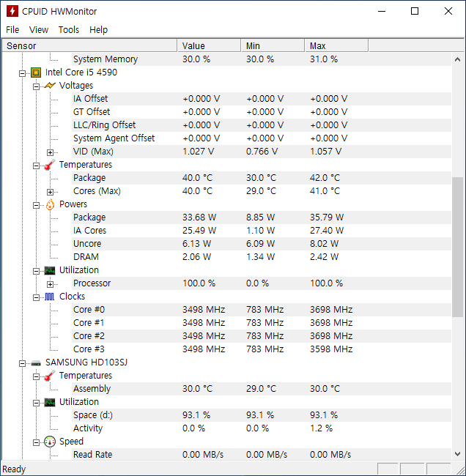Viewport: 466px width, 476px height.
Task: Collapse the SAMSUNG Temperatures group
Action: (36, 376)
